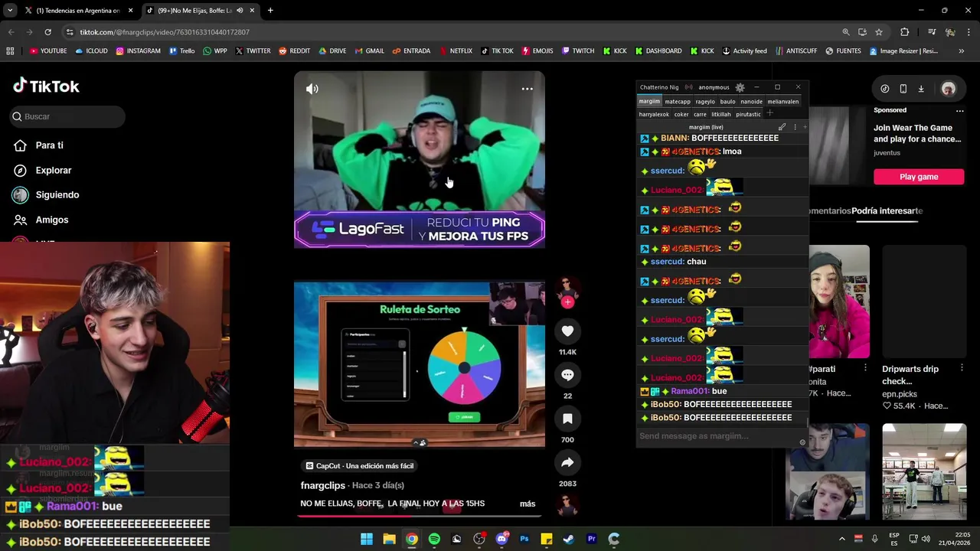The height and width of the screenshot is (551, 980).
Task: Follow creator with the red plus badge
Action: (567, 302)
